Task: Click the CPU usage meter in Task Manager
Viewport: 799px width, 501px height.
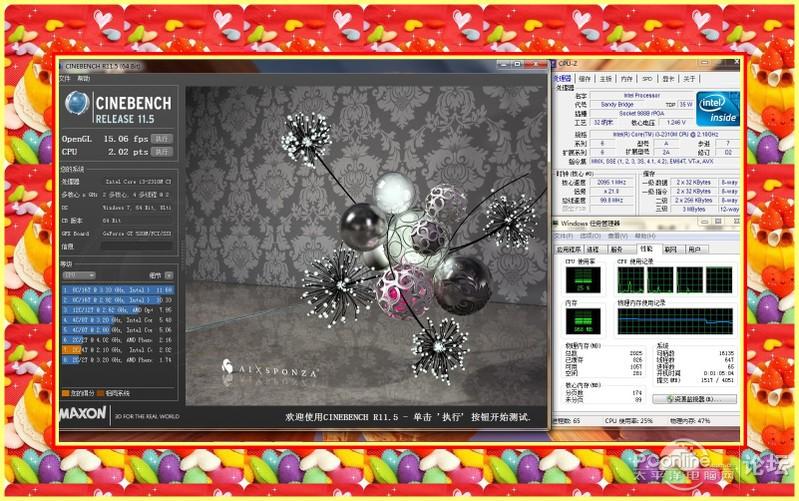Action: point(583,279)
